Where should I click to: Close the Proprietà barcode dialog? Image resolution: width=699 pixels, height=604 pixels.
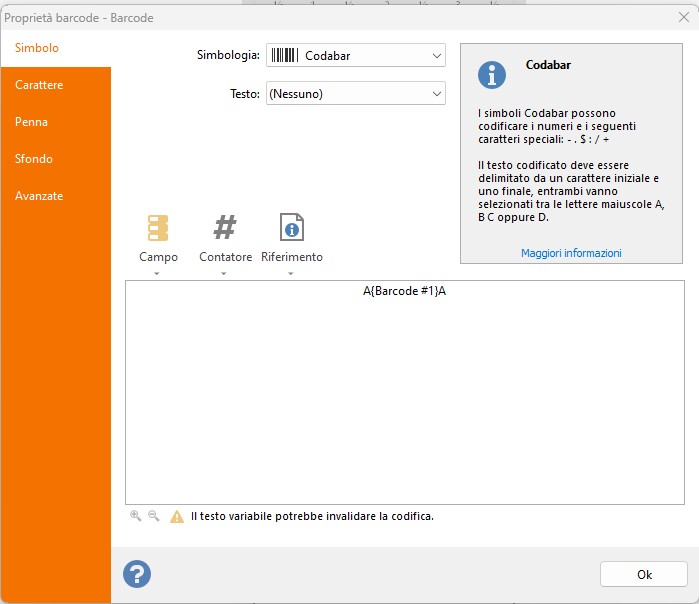(x=684, y=17)
